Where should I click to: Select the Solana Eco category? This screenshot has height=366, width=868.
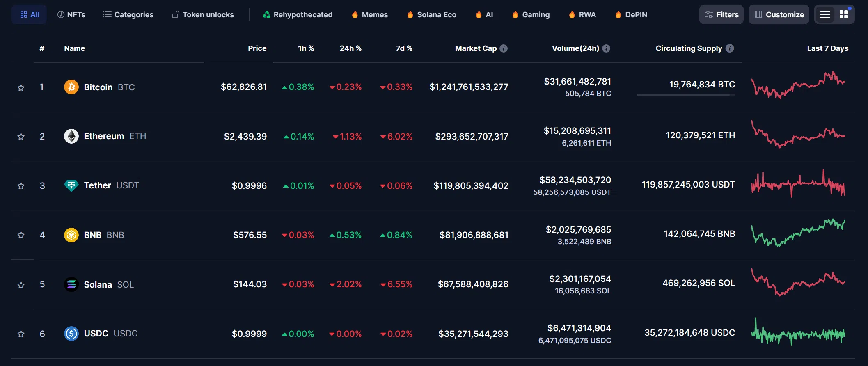click(x=431, y=14)
